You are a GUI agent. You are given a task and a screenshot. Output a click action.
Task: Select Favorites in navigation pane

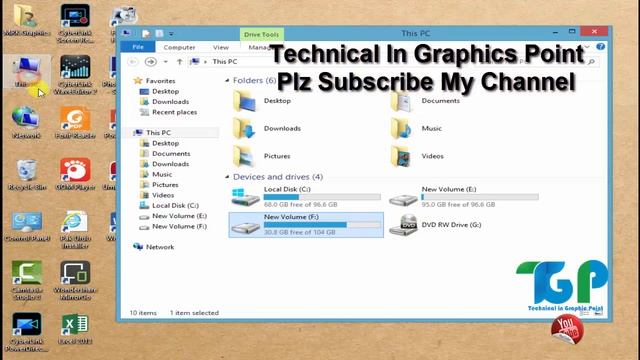point(155,81)
